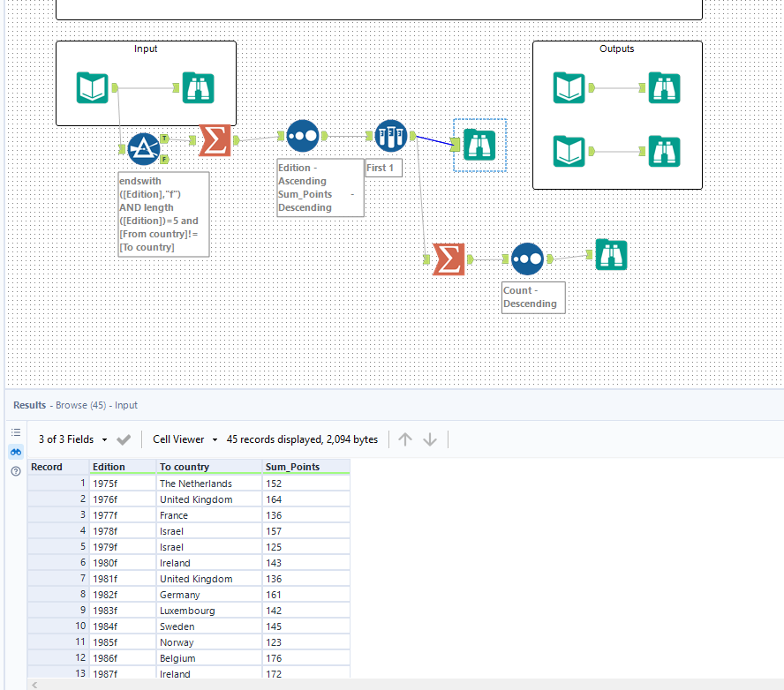Select the Browse tool inside Input container
The image size is (784, 690).
pos(198,88)
